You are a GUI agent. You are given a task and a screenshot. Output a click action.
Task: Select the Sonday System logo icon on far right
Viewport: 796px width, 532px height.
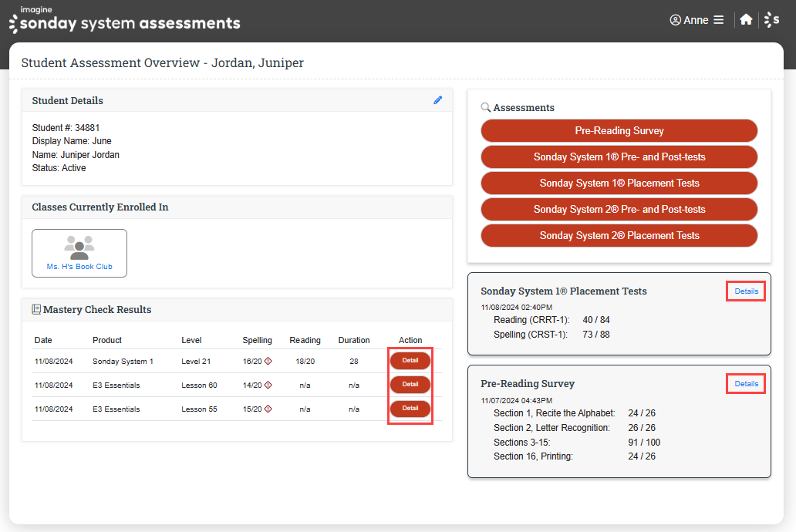(772, 19)
